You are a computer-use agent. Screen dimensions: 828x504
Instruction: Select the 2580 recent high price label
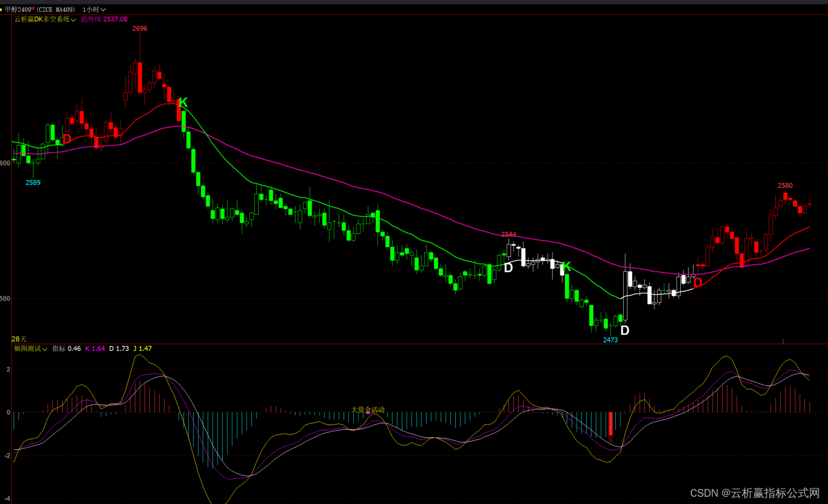[785, 186]
